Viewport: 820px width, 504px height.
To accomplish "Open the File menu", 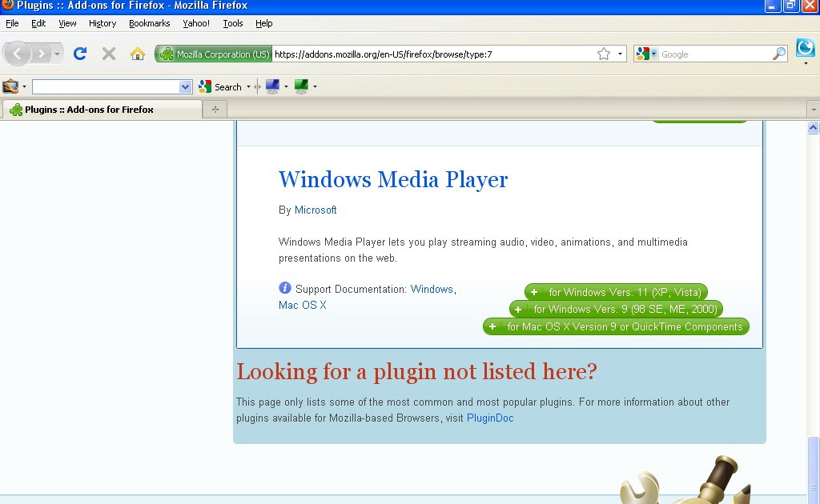I will [12, 23].
